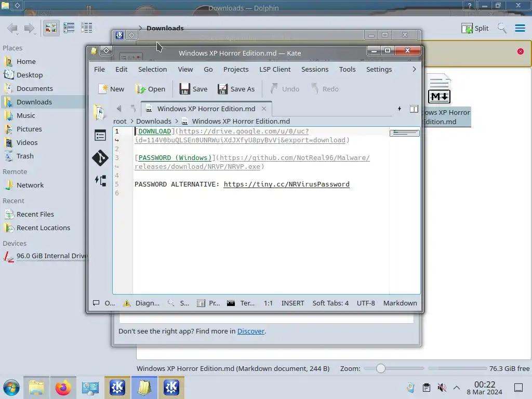
Task: Open a file via Kate's Open button
Action: tap(150, 89)
